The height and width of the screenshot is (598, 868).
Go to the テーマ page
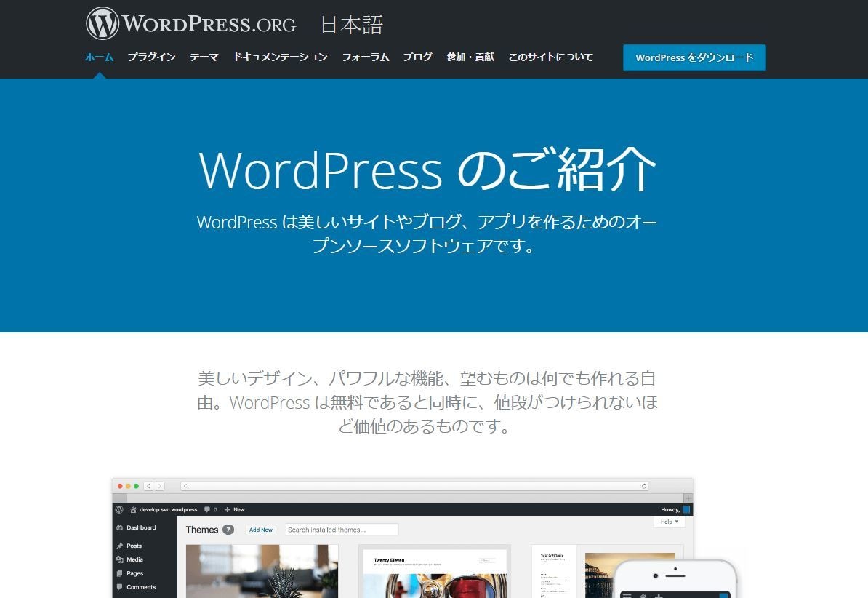[x=204, y=57]
